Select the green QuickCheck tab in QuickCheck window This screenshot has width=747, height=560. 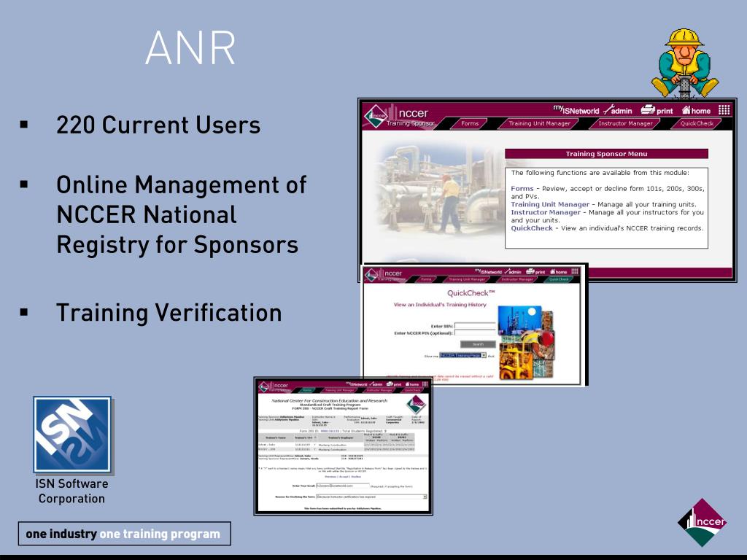tap(559, 279)
